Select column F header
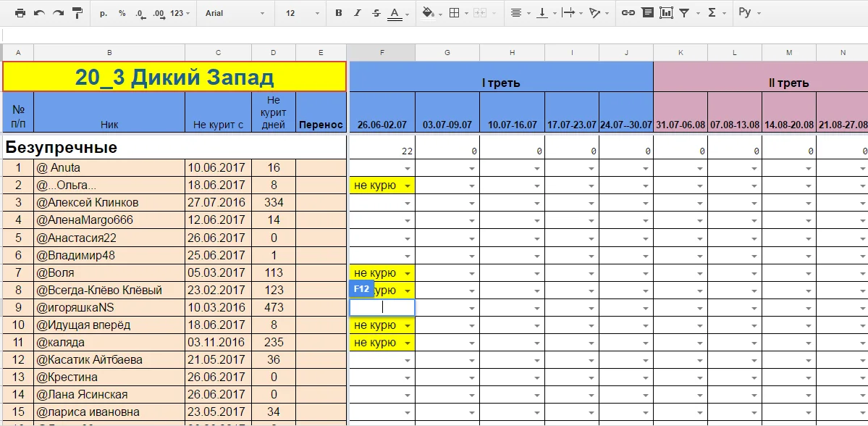The height and width of the screenshot is (426, 868). click(x=382, y=53)
